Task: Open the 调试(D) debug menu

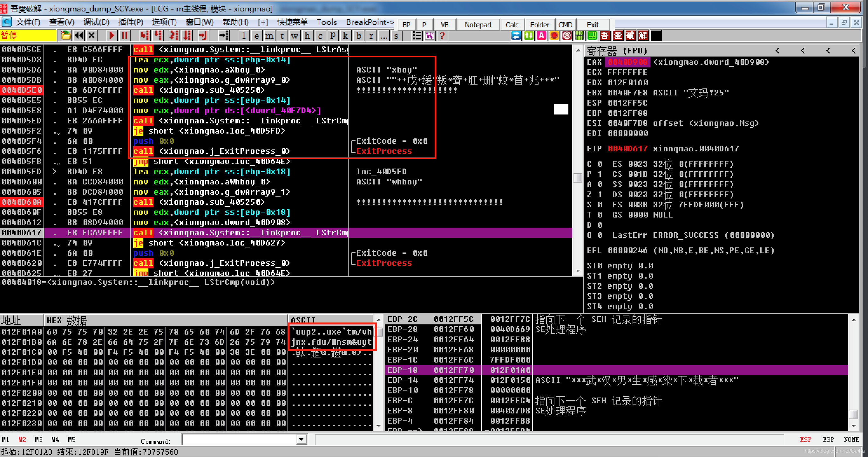Action: point(96,22)
